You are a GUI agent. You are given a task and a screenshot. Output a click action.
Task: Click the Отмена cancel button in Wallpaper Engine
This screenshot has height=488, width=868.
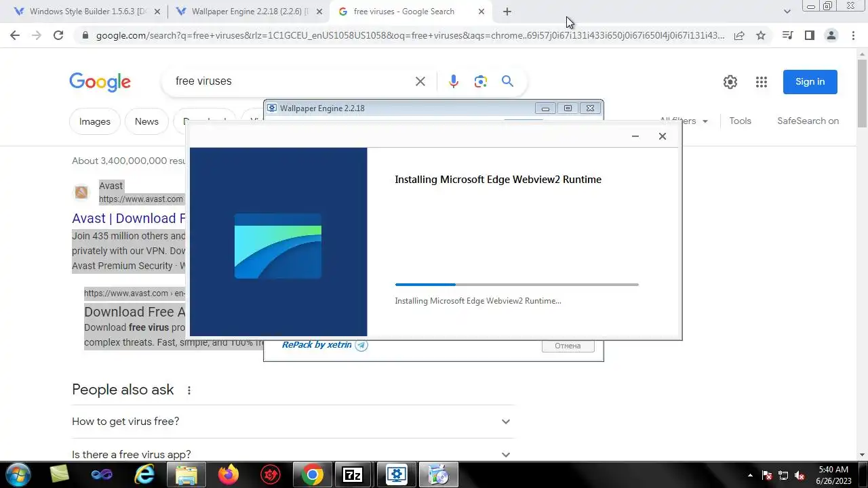coord(568,346)
